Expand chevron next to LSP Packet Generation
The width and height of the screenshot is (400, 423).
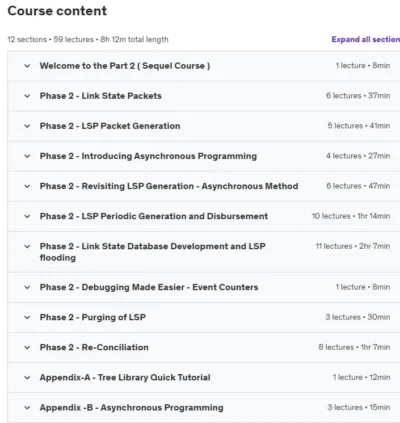click(x=27, y=126)
